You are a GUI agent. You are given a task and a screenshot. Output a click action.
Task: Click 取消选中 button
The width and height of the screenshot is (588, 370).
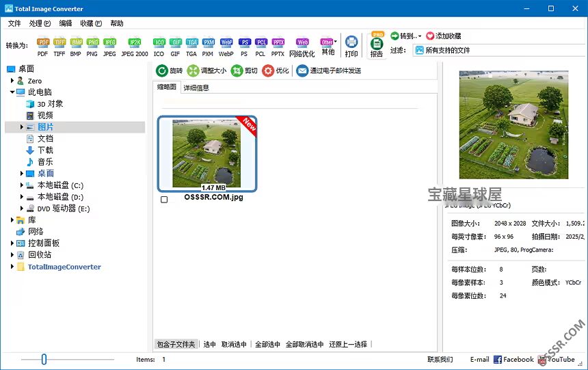click(x=234, y=344)
